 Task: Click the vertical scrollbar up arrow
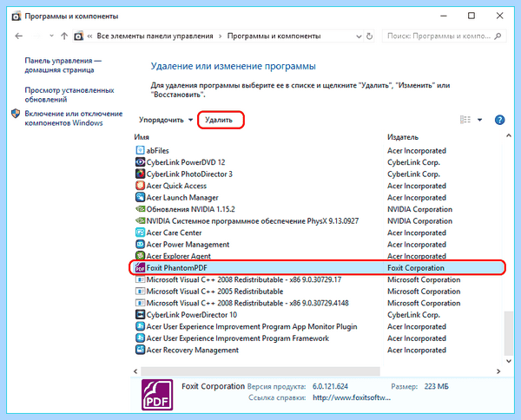(x=508, y=135)
